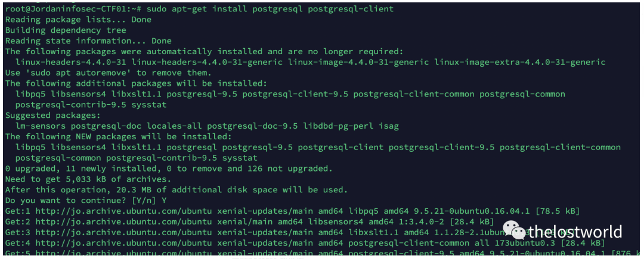Click the 'Building dependency tree' line
The width and height of the screenshot is (644, 259).
coord(66,30)
